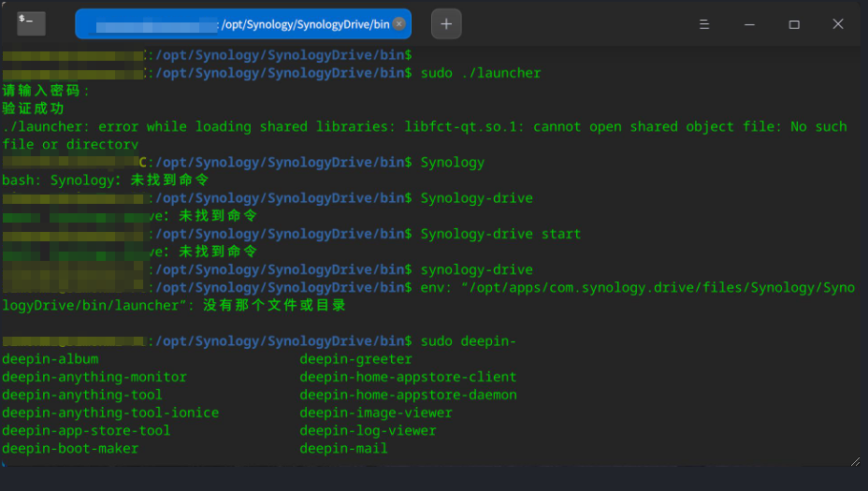The width and height of the screenshot is (868, 491).
Task: Open a new terminal tab with plus button
Action: pos(446,23)
